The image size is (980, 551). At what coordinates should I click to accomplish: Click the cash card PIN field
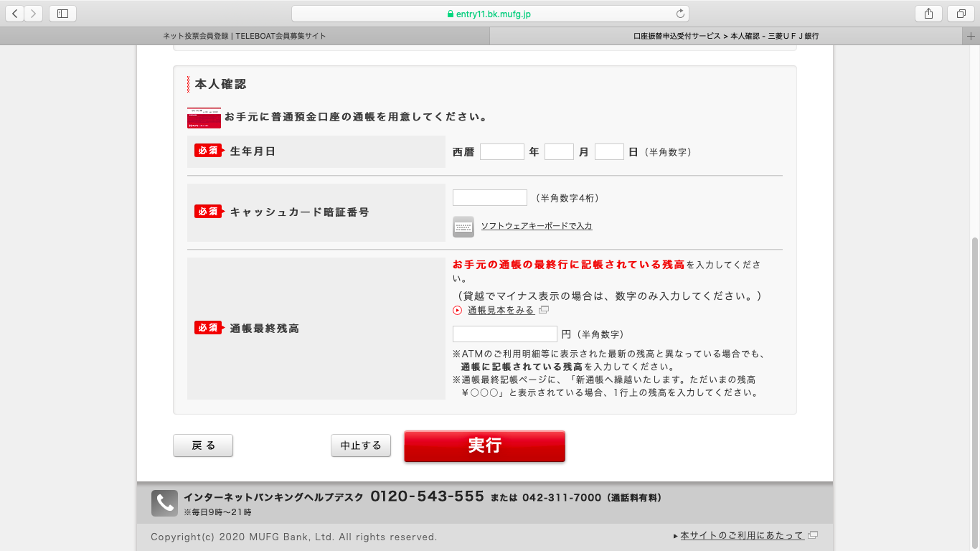click(x=489, y=198)
